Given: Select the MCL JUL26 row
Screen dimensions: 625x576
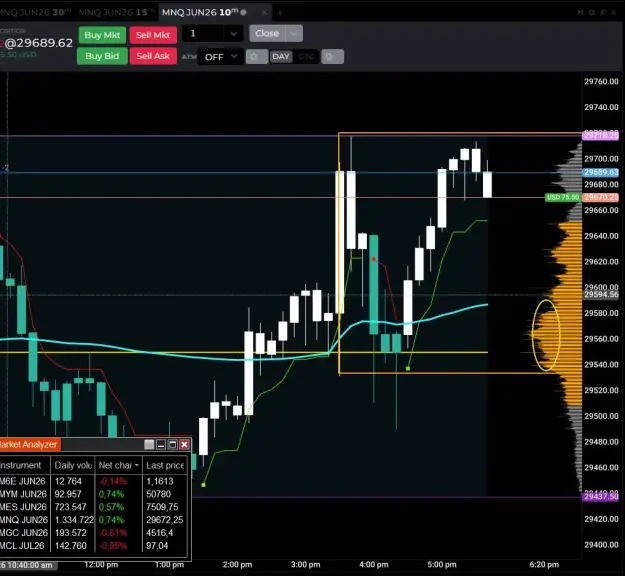Looking at the screenshot, I should pyautogui.click(x=93, y=545).
